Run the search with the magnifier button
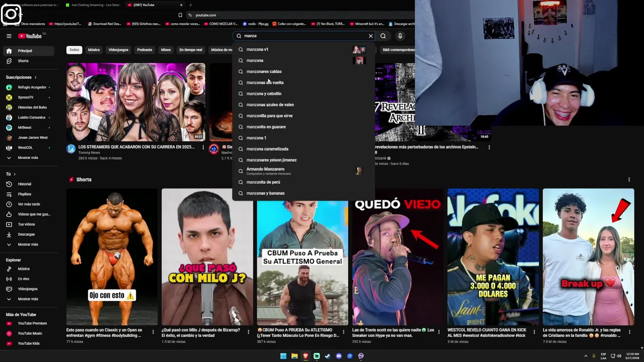 coord(383,36)
